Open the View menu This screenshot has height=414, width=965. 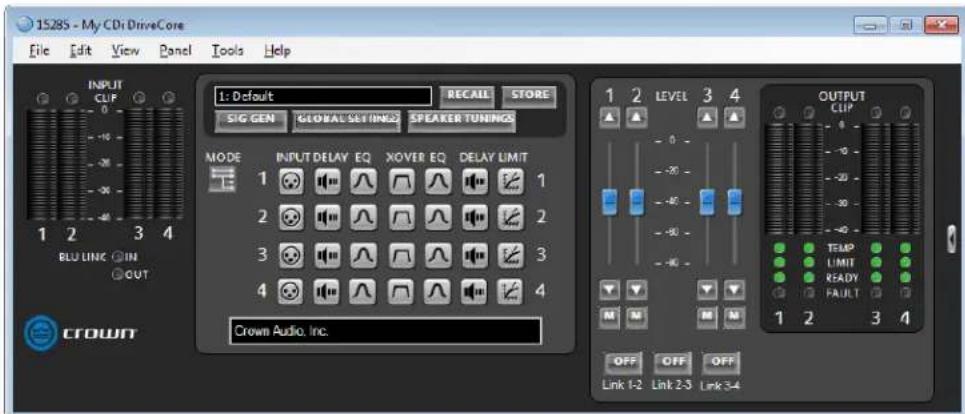pos(125,51)
